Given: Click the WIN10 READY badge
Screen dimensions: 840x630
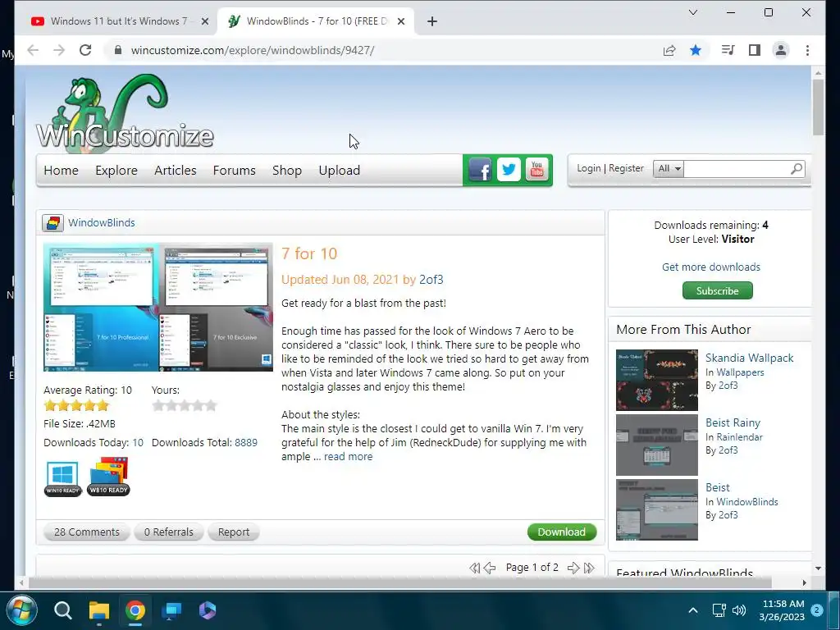Looking at the screenshot, I should click(62, 478).
